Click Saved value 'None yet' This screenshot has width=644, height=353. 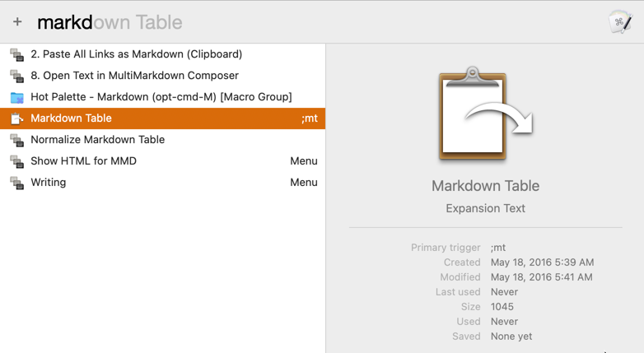511,337
